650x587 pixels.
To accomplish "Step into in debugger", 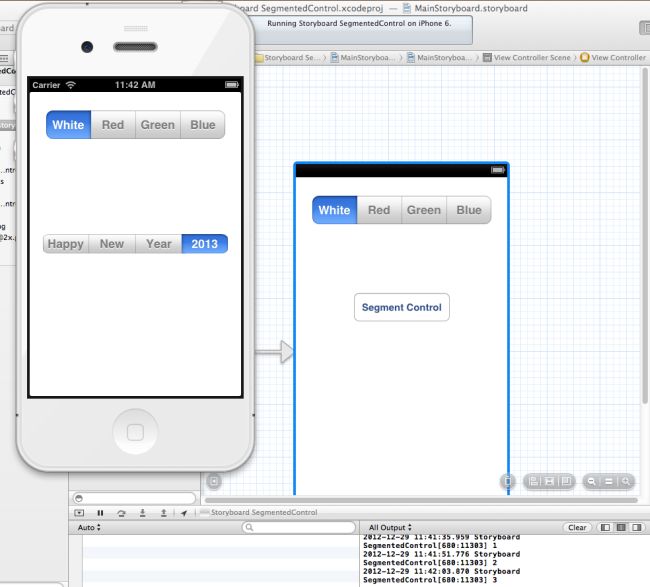I will pyautogui.click(x=143, y=513).
